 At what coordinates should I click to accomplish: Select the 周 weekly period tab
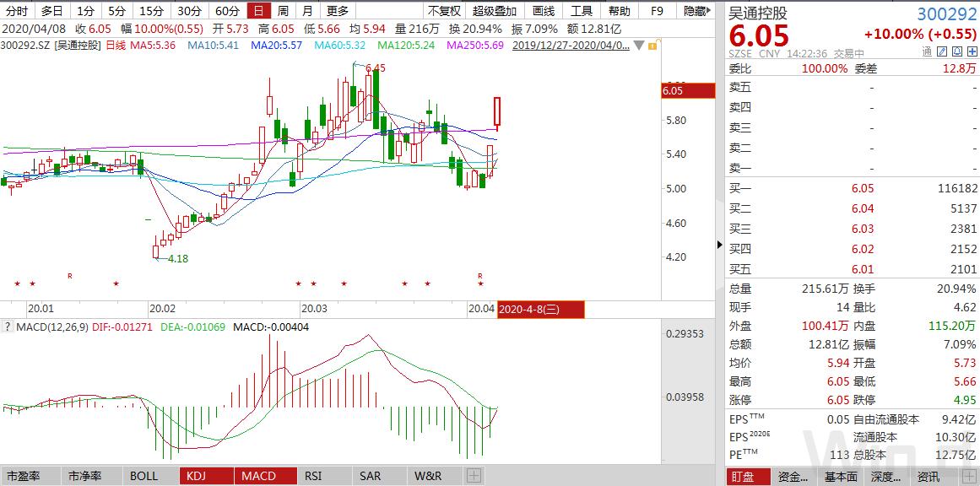283,11
